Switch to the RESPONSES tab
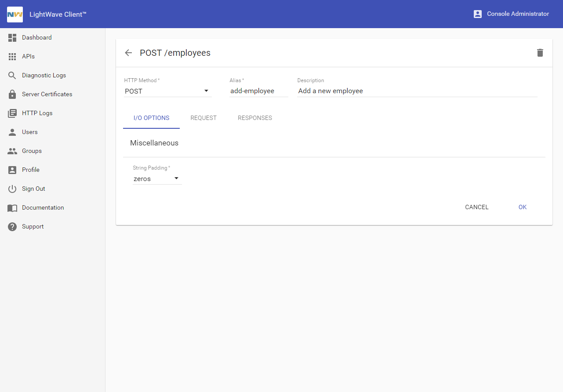The image size is (563, 392). coord(255,118)
